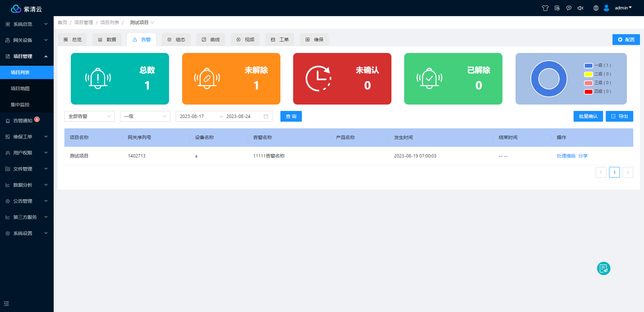The width and height of the screenshot is (644, 312).
Task: Expand the 维保工单 sidebar menu
Action: click(27, 137)
